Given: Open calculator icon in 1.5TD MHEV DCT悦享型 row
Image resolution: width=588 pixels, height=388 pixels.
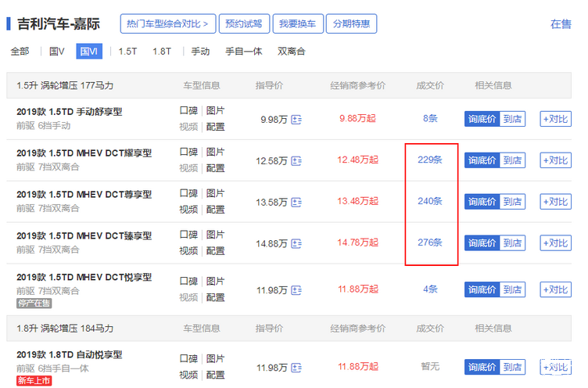Looking at the screenshot, I should [x=296, y=290].
